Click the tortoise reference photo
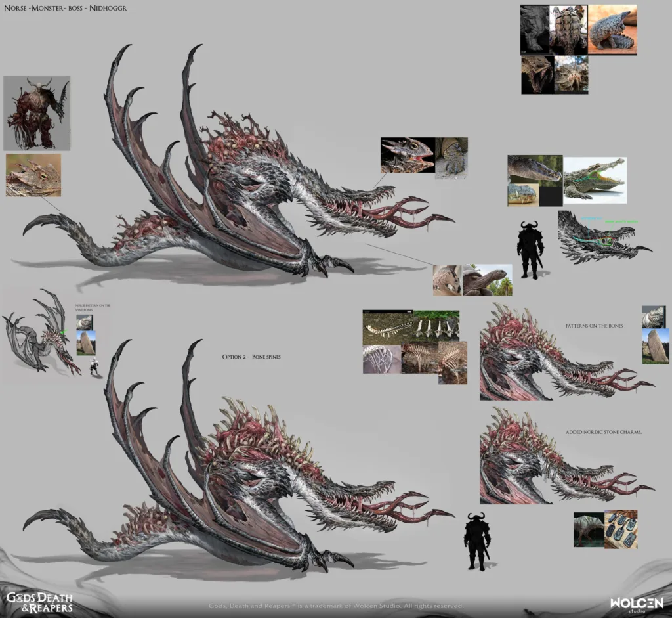This screenshot has height=618, width=672. pyautogui.click(x=487, y=280)
